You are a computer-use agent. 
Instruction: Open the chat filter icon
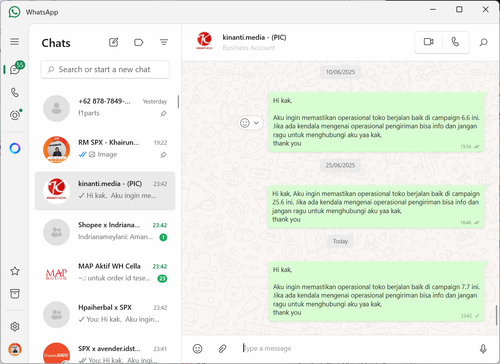pyautogui.click(x=164, y=42)
